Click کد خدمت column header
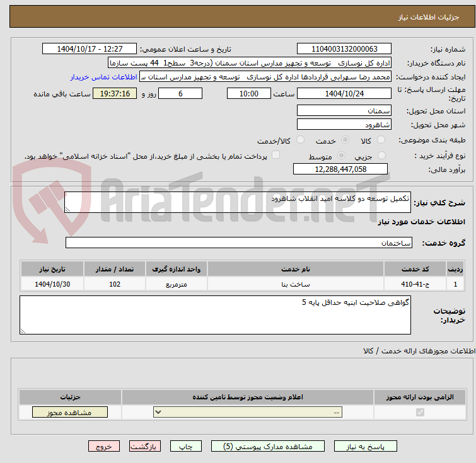This screenshot has height=463, width=476. (415, 269)
